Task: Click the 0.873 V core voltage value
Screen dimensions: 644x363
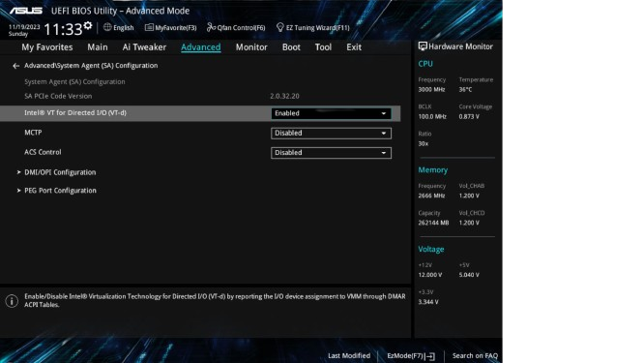Action: point(469,117)
